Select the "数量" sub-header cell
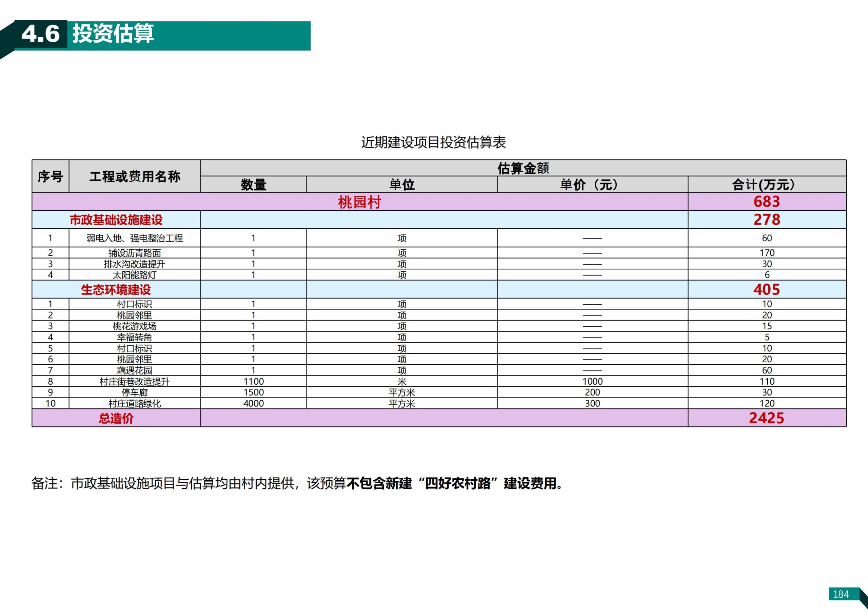This screenshot has height=614, width=868. [x=254, y=185]
